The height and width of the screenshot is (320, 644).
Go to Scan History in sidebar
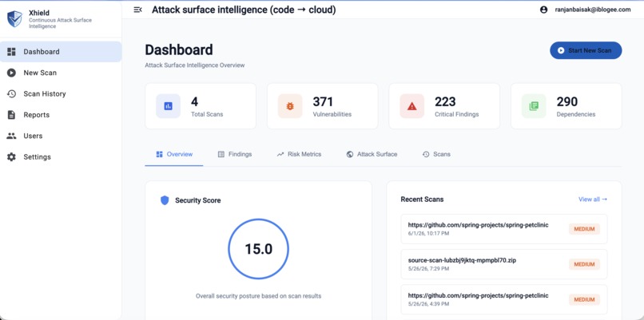61,93
